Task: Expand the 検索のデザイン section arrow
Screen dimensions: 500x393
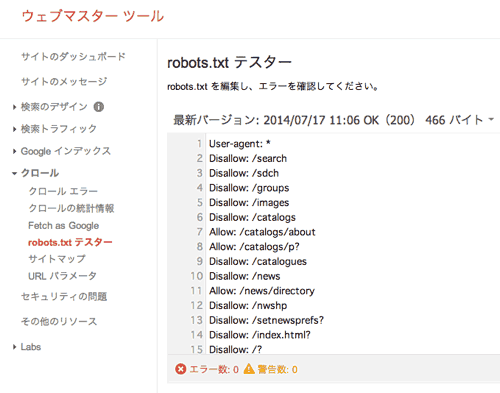Action: click(14, 107)
